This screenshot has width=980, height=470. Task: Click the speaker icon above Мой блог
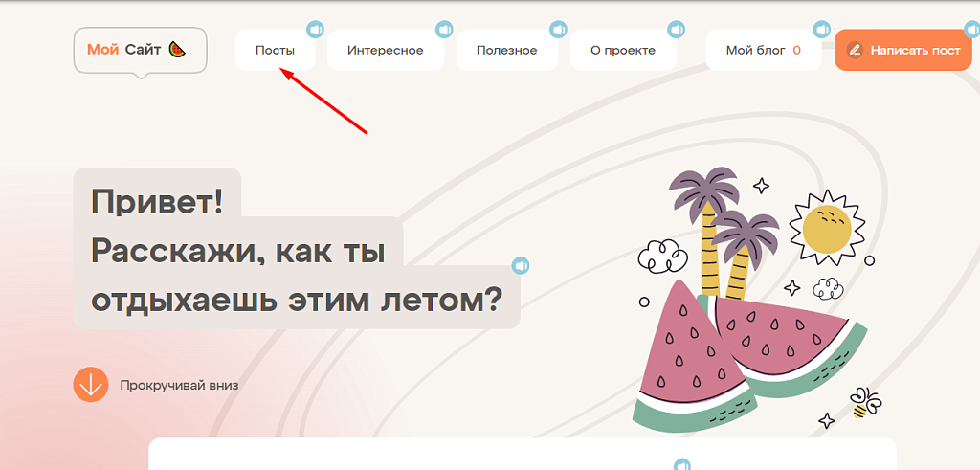click(821, 30)
